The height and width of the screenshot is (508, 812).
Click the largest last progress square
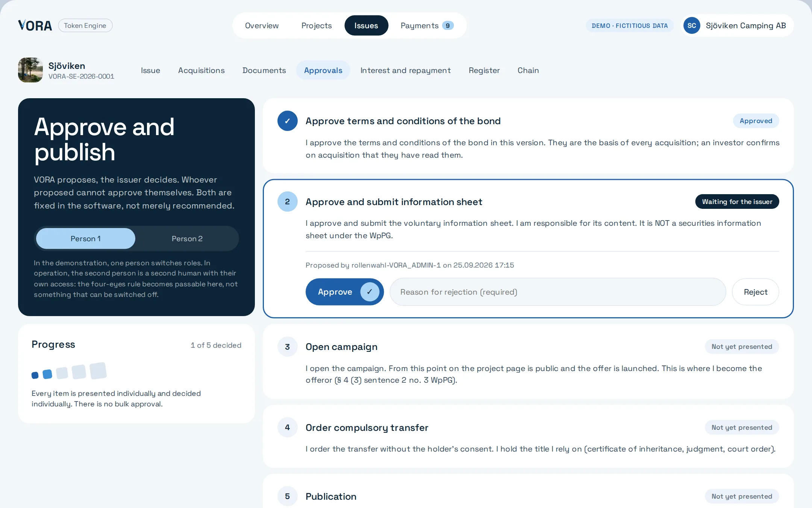98,371
